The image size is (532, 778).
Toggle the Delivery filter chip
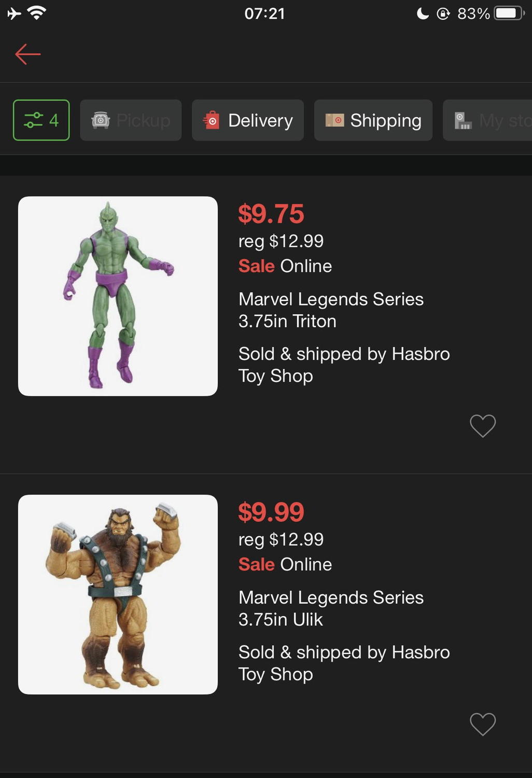[248, 120]
